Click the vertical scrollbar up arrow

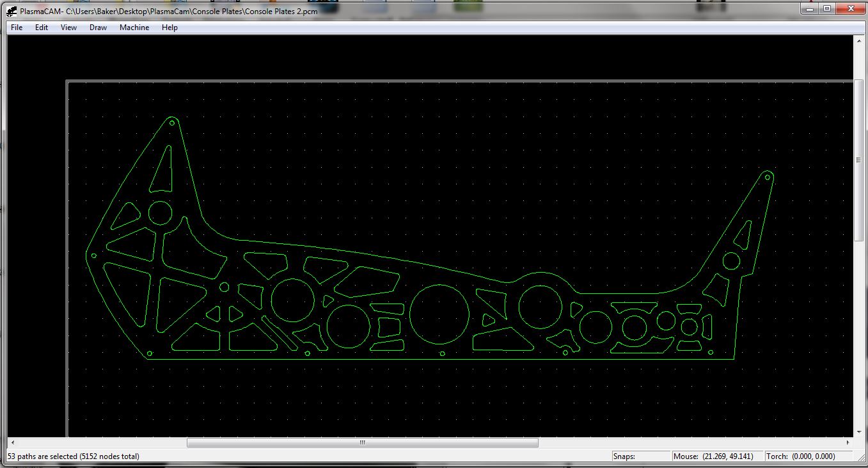[x=859, y=41]
